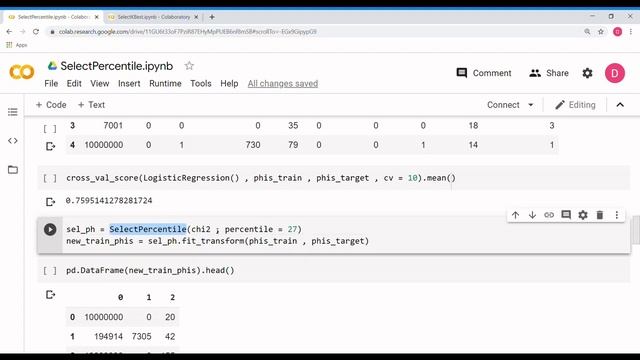Bookmark this page star icon
The height and width of the screenshot is (360, 640).
click(601, 31)
